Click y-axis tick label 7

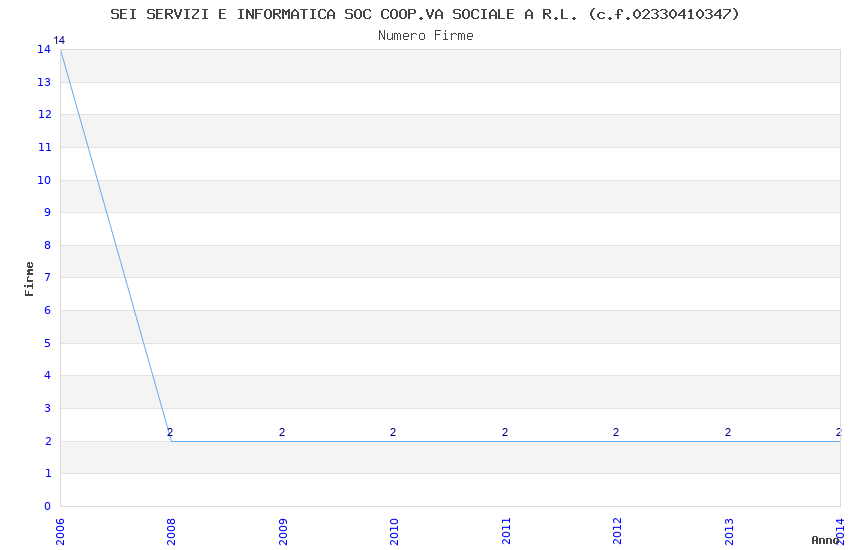coord(48,277)
